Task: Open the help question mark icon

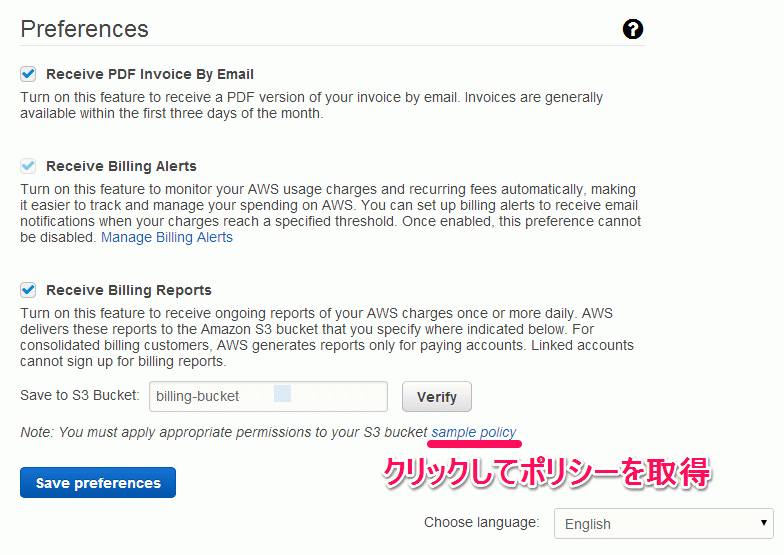Action: point(632,29)
